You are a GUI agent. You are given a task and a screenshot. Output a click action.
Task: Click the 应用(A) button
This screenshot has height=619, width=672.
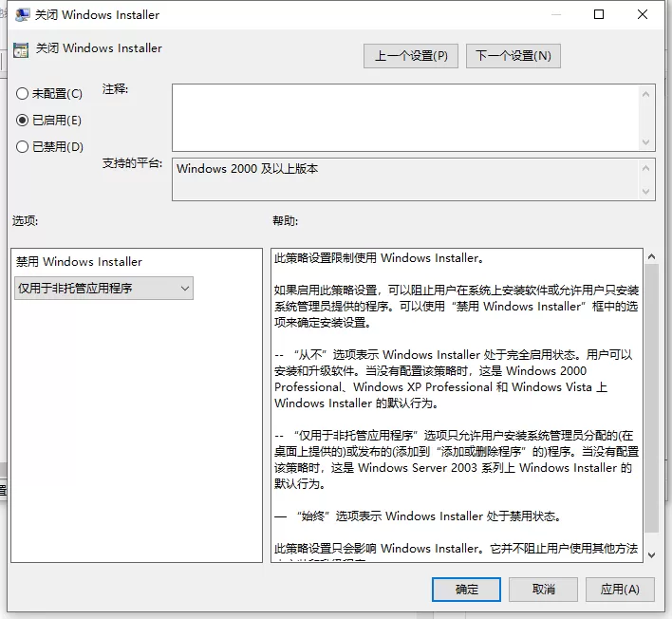click(x=620, y=590)
